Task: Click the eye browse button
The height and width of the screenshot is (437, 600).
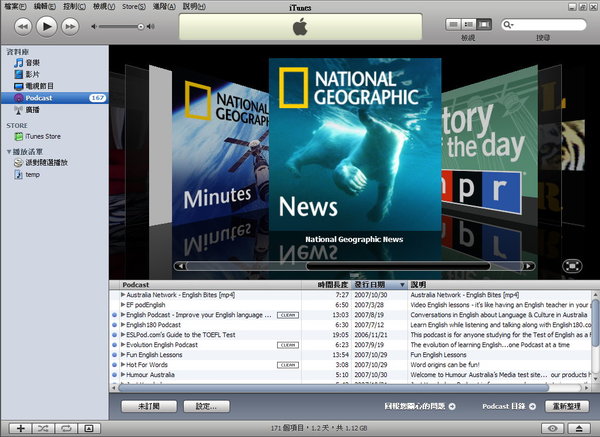Action: [553, 429]
